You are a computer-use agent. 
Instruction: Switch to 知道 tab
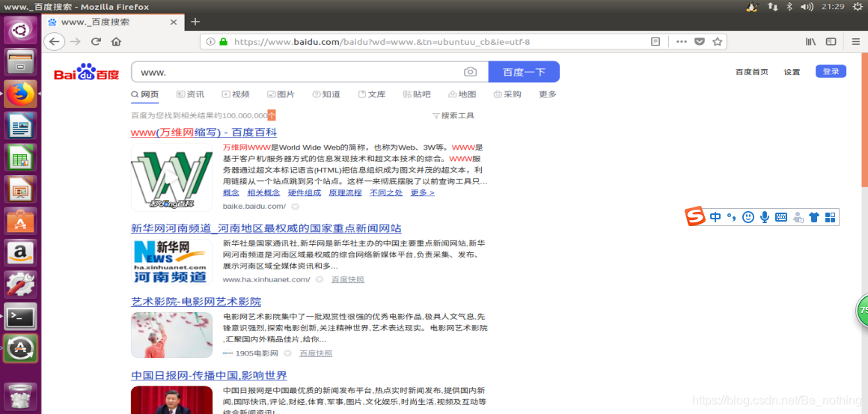[x=326, y=94]
